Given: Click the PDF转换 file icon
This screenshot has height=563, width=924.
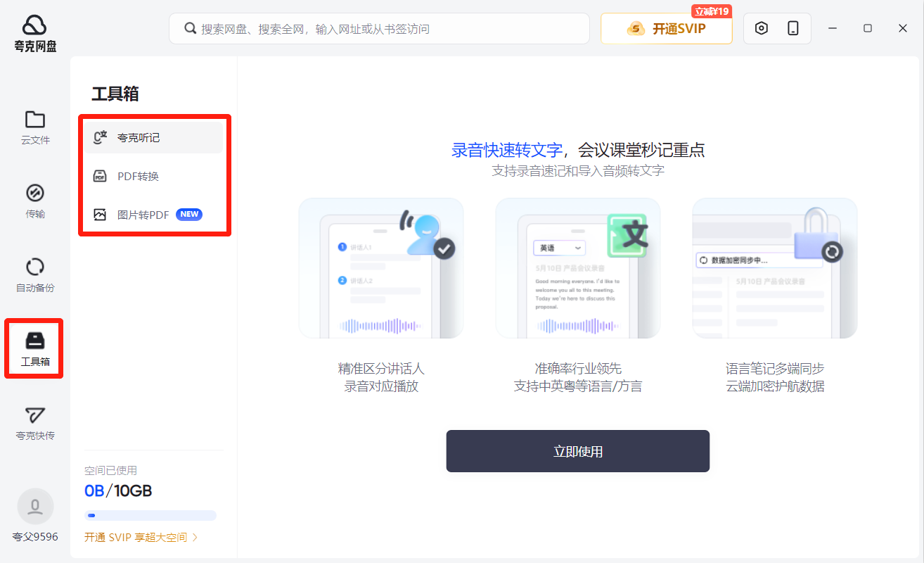Looking at the screenshot, I should [100, 176].
